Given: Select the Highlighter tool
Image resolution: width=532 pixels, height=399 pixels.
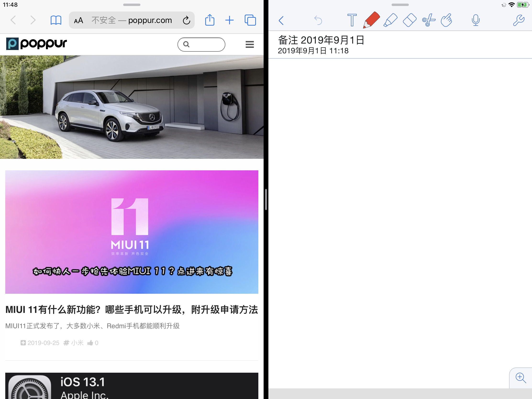Looking at the screenshot, I should (x=390, y=20).
